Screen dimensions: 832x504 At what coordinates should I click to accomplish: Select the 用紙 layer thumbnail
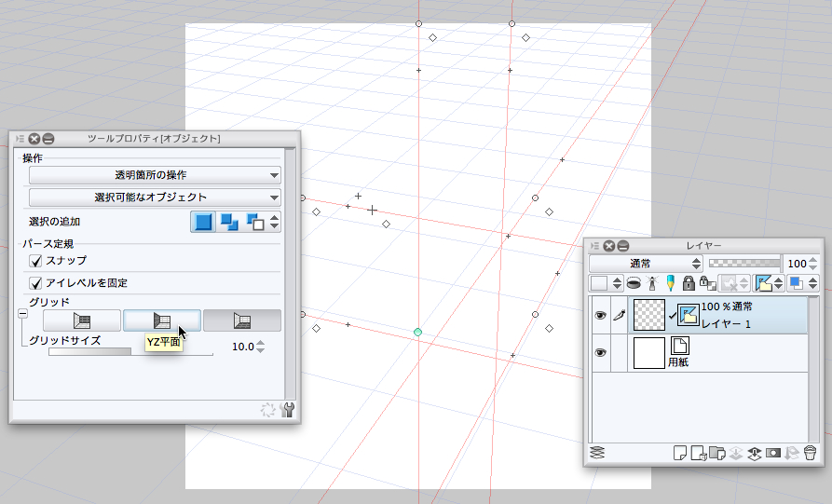click(x=648, y=353)
